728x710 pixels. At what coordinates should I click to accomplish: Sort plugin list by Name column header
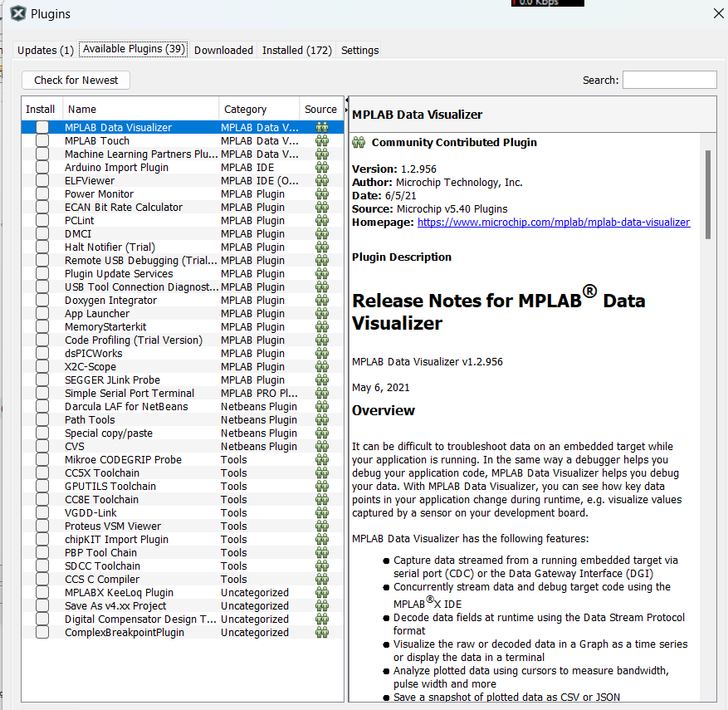pos(141,109)
